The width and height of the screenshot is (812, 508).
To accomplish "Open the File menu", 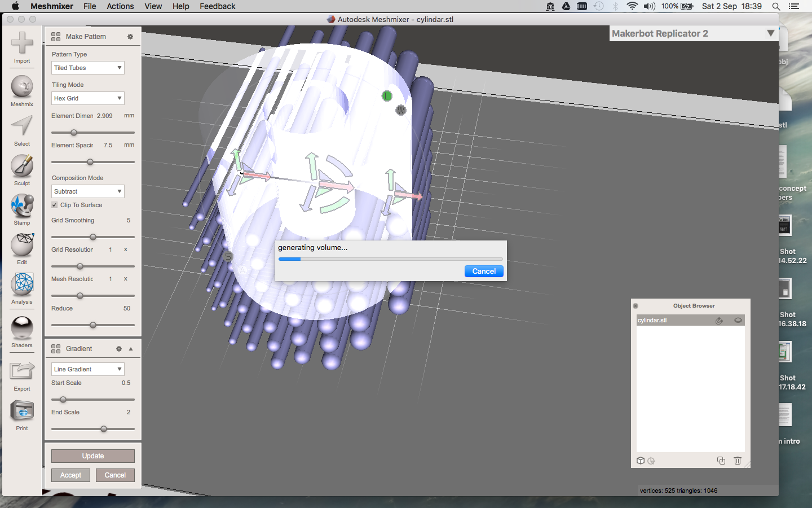I will pos(90,6).
